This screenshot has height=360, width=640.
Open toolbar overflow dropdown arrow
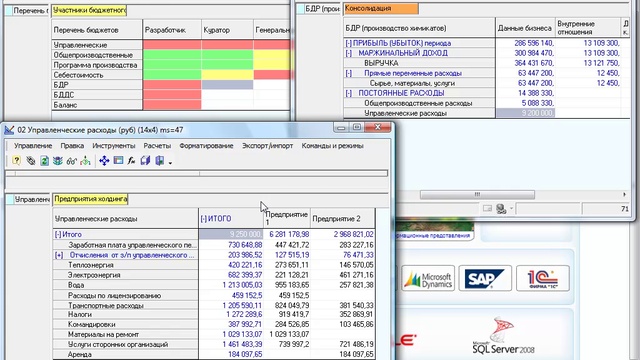tap(170, 163)
